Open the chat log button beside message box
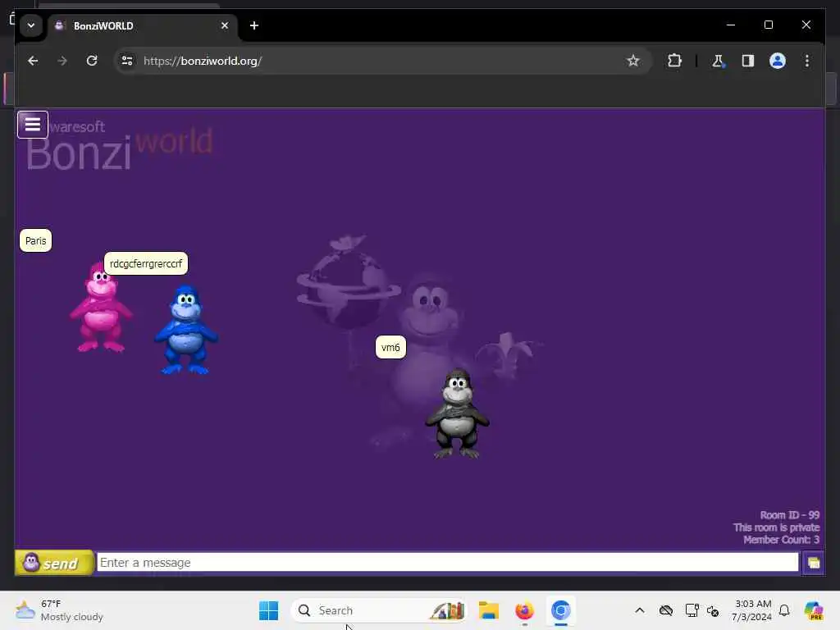This screenshot has width=840, height=630. point(813,563)
